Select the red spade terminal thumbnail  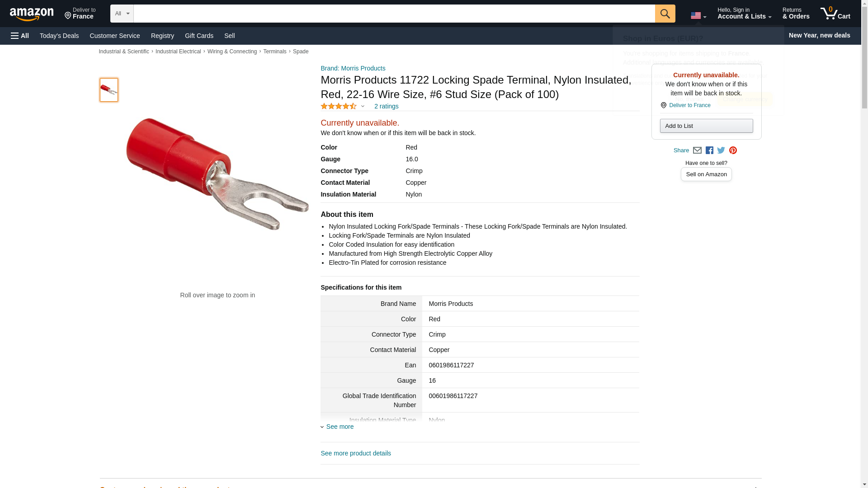[x=109, y=90]
